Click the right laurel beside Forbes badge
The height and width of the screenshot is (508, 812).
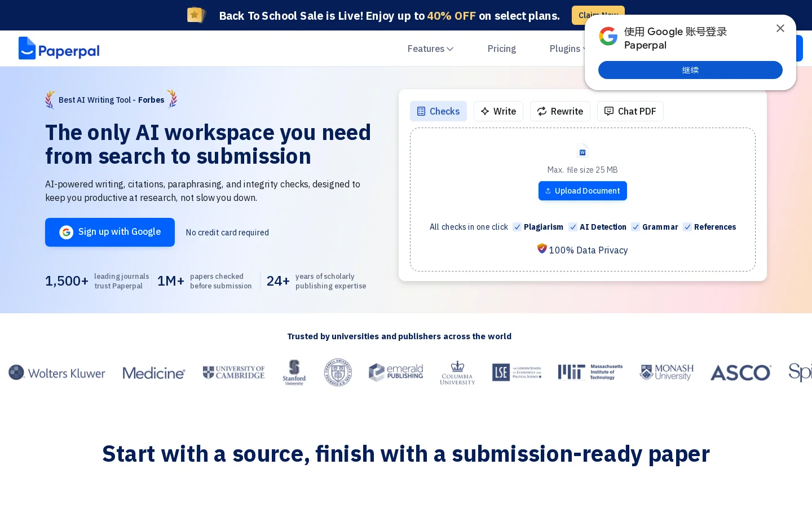tap(172, 99)
